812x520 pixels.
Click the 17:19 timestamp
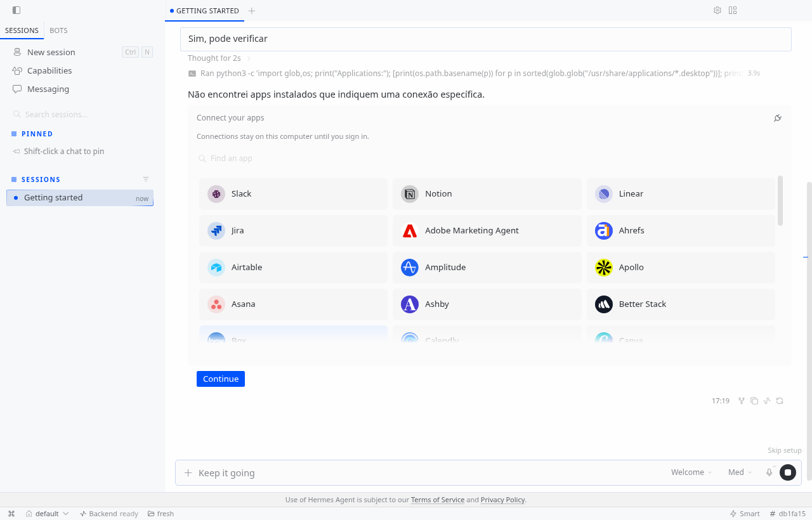[721, 401]
